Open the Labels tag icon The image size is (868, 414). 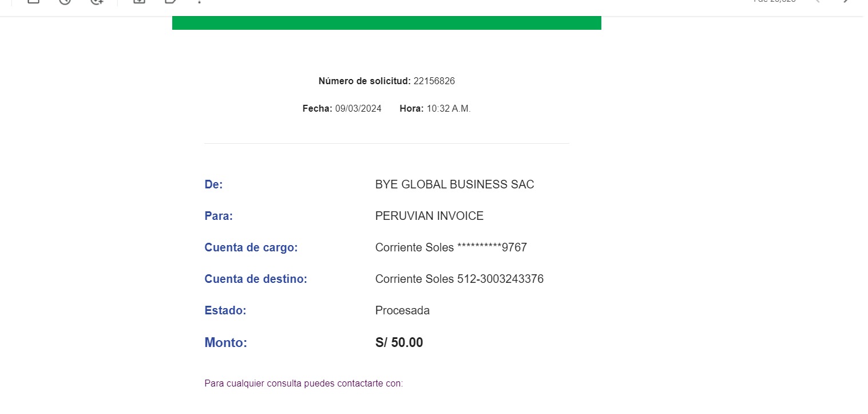click(170, 2)
